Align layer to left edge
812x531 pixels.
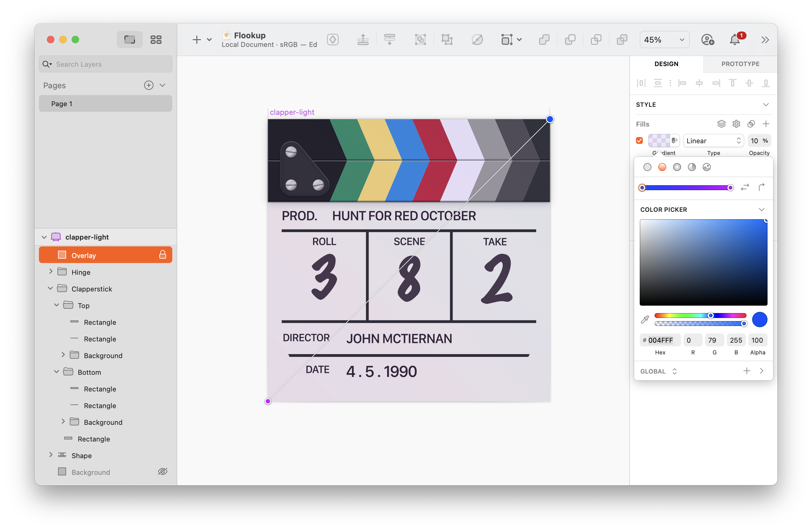coord(682,83)
